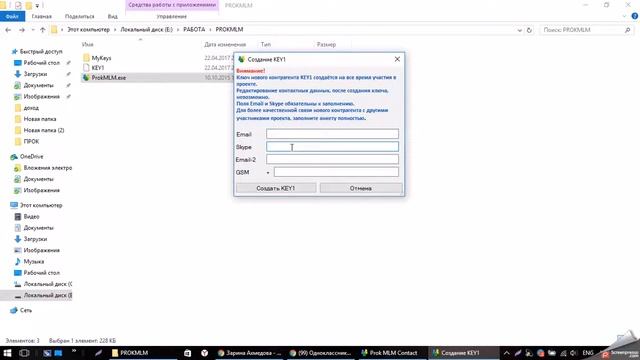Open the Yandex browser taskbar icon

pos(204,353)
